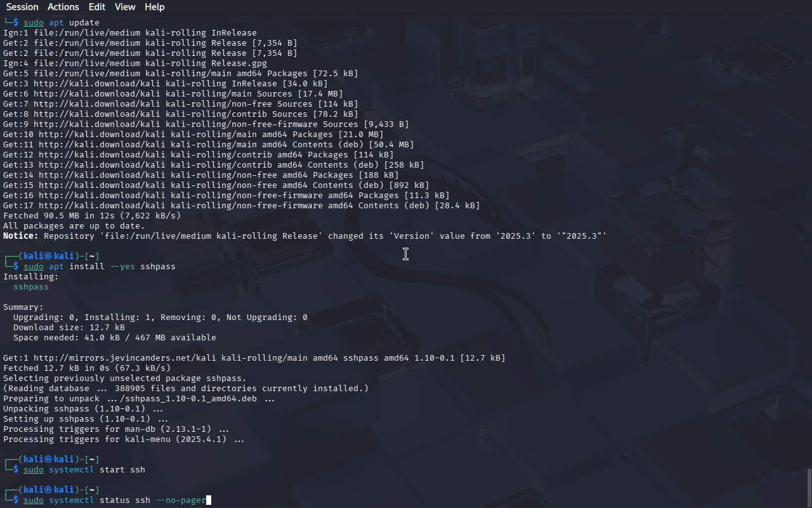Click the All packages are up to date line
Image resolution: width=812 pixels, height=508 pixels.
point(74,226)
